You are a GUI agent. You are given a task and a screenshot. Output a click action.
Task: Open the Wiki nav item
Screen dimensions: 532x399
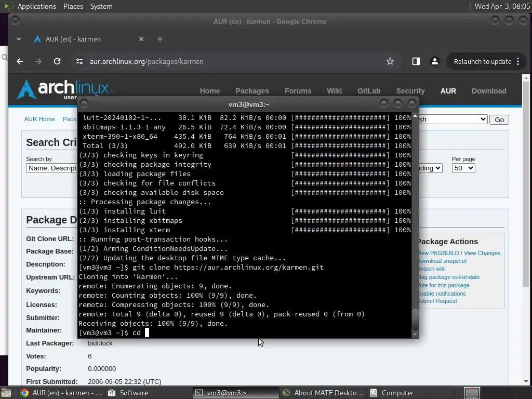(x=334, y=91)
